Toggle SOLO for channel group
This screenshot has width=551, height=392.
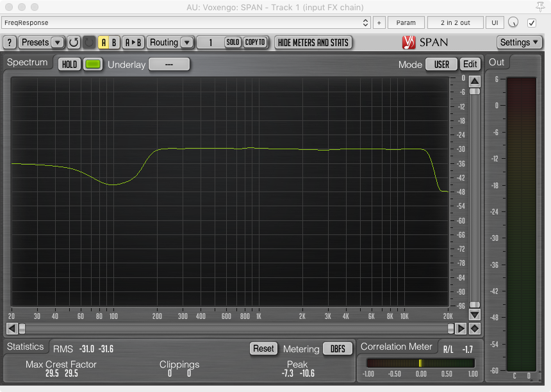[x=233, y=42]
